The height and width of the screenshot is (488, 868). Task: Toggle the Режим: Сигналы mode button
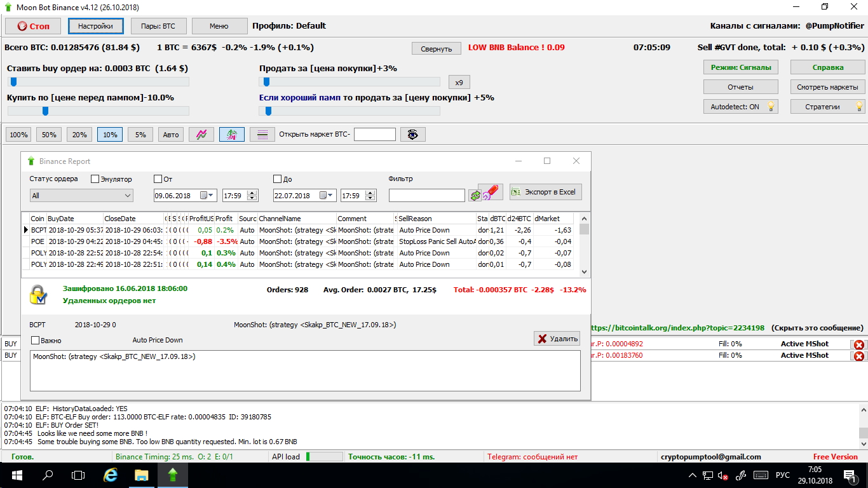click(741, 67)
